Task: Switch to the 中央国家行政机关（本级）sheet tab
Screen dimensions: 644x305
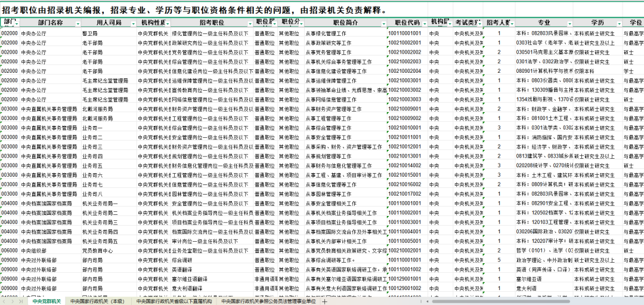Action: point(97,301)
